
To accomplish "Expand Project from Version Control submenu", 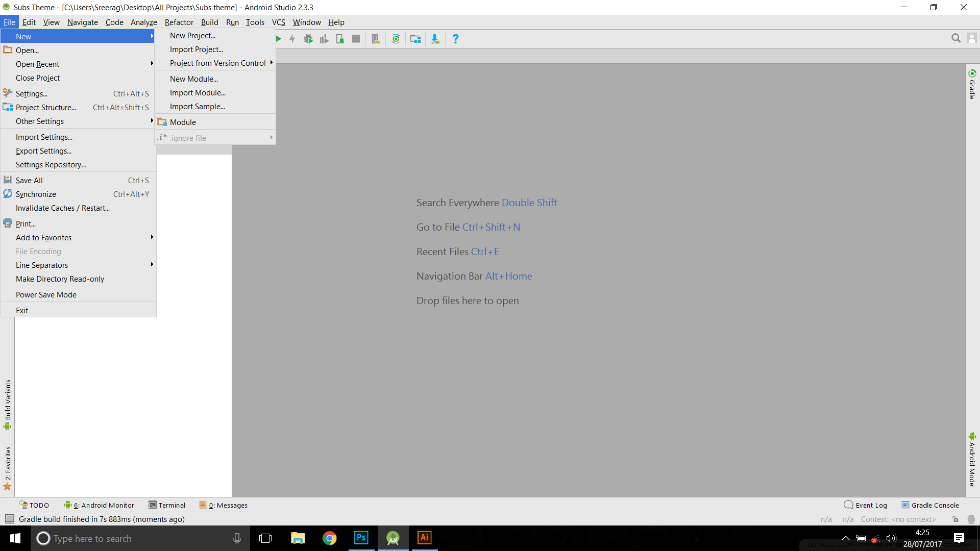I will tap(218, 63).
